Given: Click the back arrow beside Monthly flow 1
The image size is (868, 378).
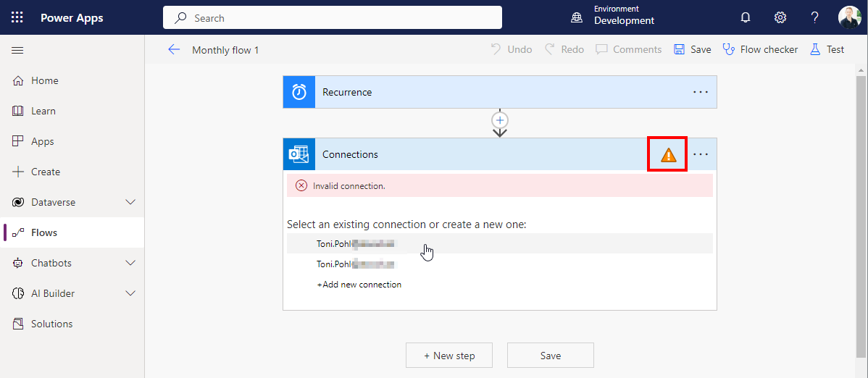Looking at the screenshot, I should [174, 49].
